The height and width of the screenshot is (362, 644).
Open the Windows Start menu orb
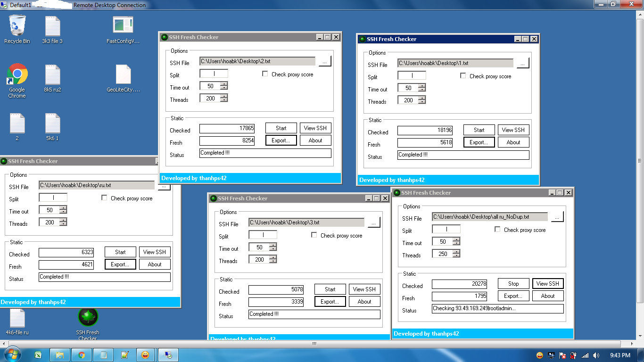12,354
